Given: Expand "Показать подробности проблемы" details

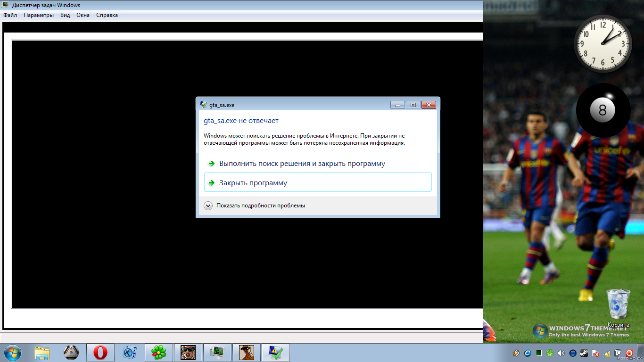Looking at the screenshot, I should click(x=255, y=206).
